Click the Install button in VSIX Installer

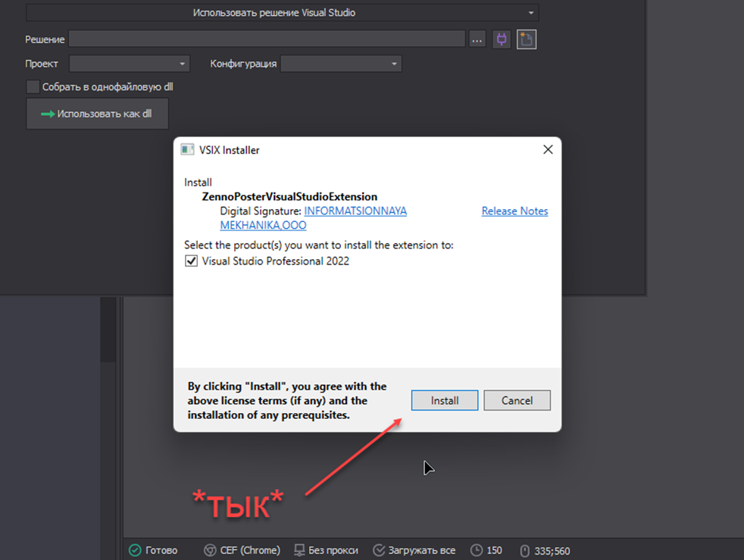(445, 401)
